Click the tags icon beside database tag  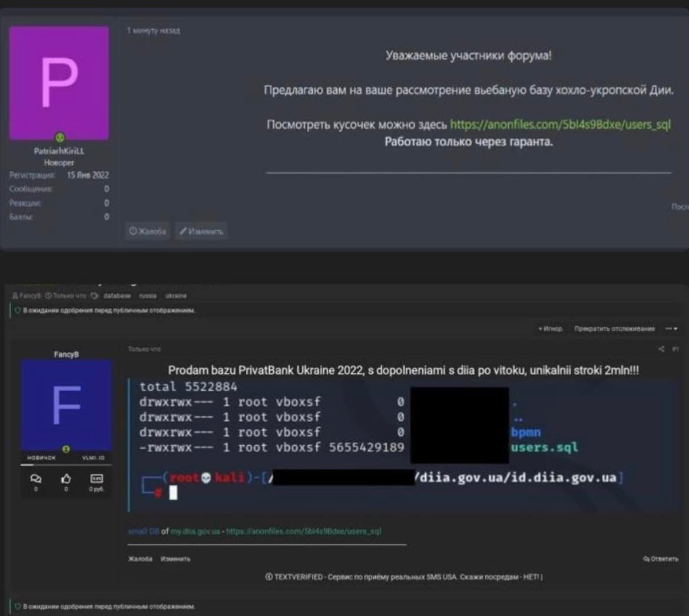pos(94,296)
